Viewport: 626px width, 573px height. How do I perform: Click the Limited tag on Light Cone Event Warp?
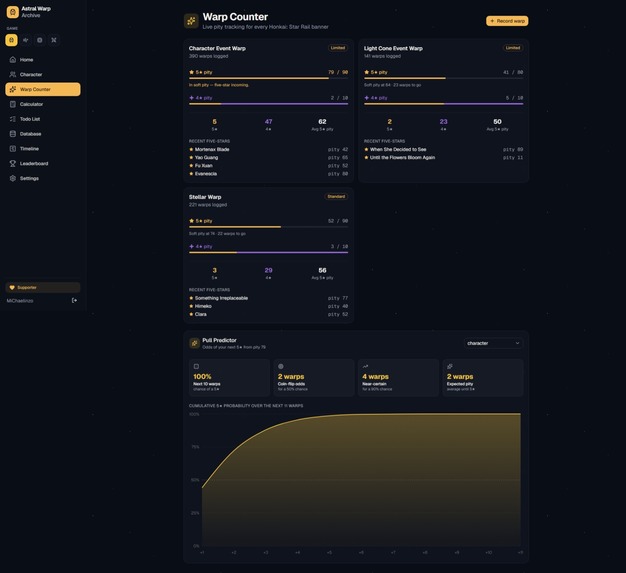point(513,48)
